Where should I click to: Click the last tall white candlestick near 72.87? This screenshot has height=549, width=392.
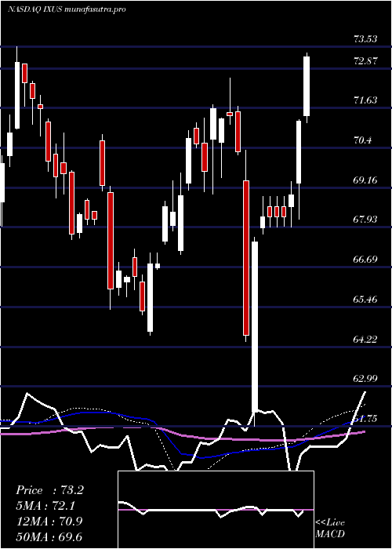pos(307,86)
